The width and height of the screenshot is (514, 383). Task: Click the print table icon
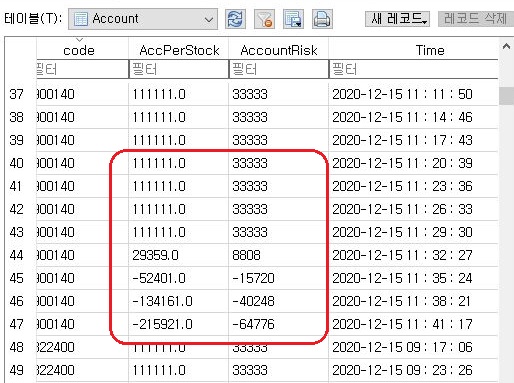(x=322, y=19)
